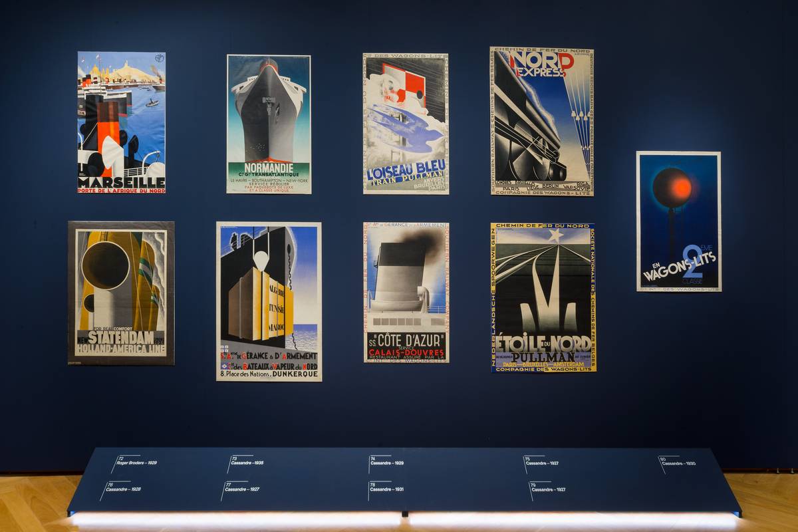The width and height of the screenshot is (798, 532).
Task: Click the Étoile du Nord Pullman poster
Action: tap(543, 297)
